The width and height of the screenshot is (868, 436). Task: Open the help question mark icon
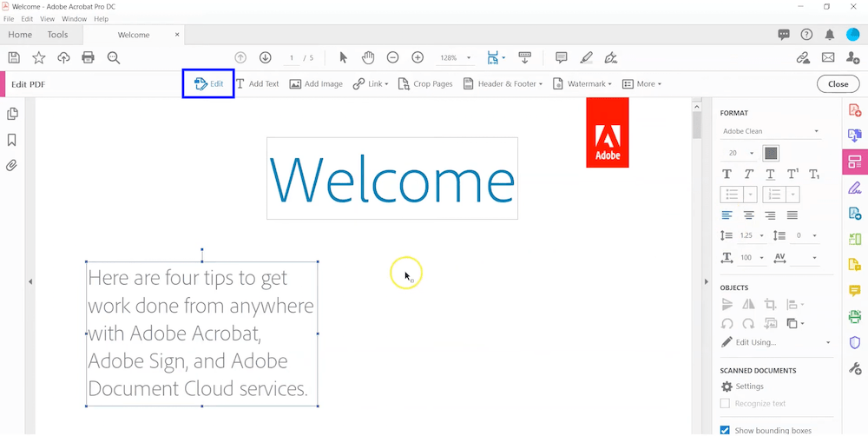806,35
